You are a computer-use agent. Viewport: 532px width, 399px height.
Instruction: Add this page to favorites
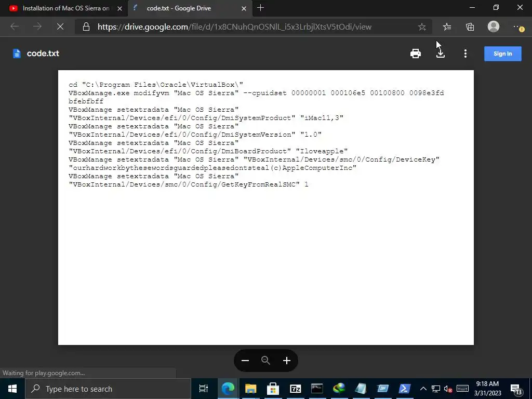click(422, 27)
